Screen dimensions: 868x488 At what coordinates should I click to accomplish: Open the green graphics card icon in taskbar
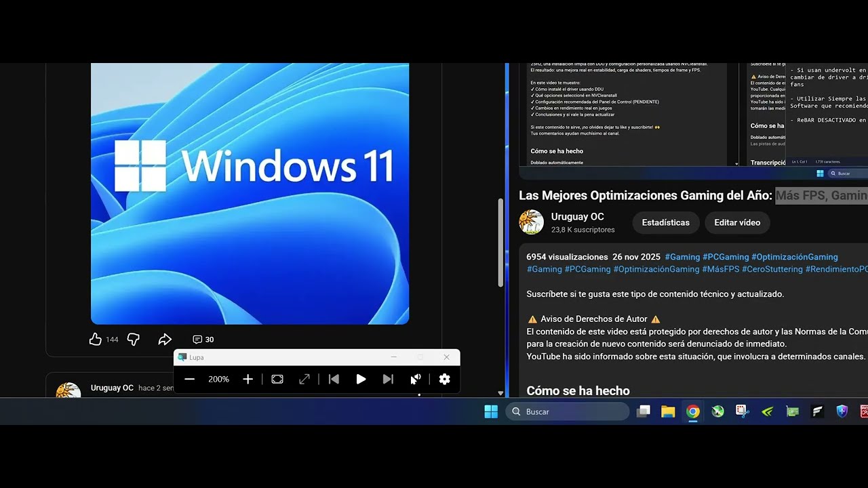click(x=792, y=411)
